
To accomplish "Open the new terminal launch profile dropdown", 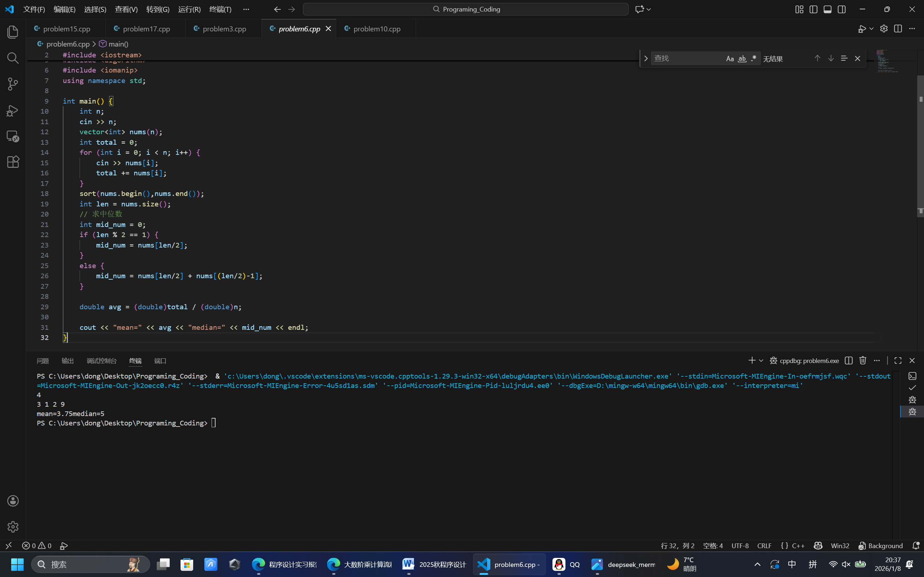I will [761, 360].
